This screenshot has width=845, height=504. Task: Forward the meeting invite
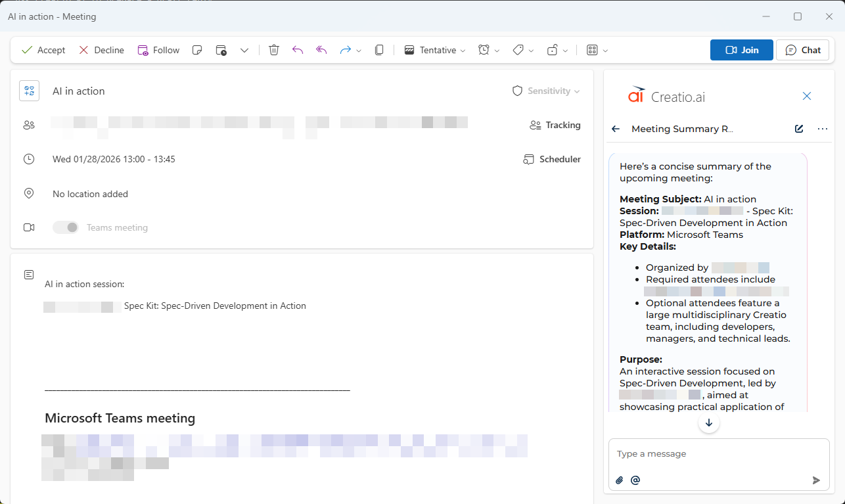tap(344, 49)
